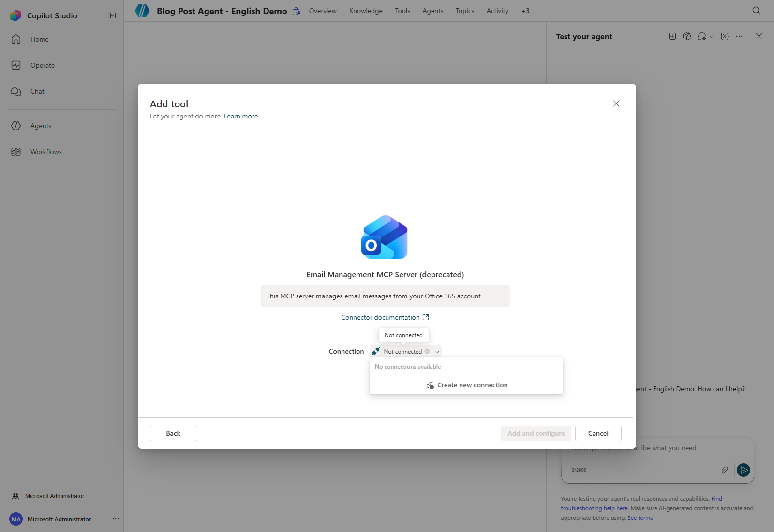This screenshot has height=532, width=774.
Task: Open the search icon in top bar
Action: (x=757, y=11)
